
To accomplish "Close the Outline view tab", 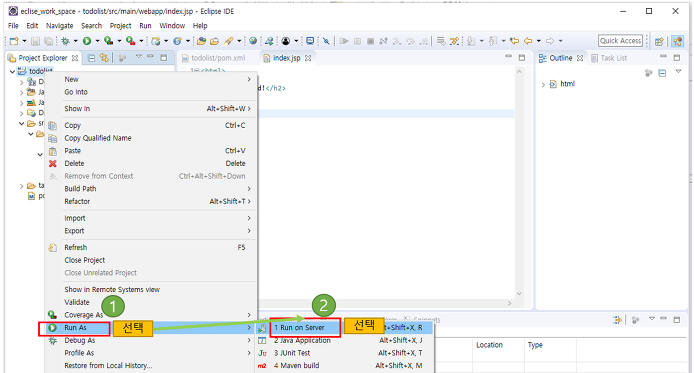I will tap(579, 58).
